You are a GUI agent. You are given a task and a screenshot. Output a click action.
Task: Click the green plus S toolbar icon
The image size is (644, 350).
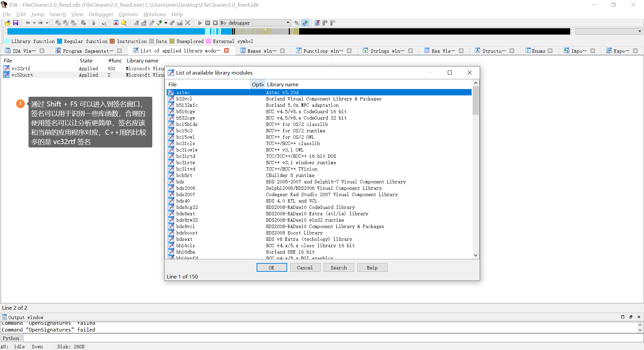(159, 23)
